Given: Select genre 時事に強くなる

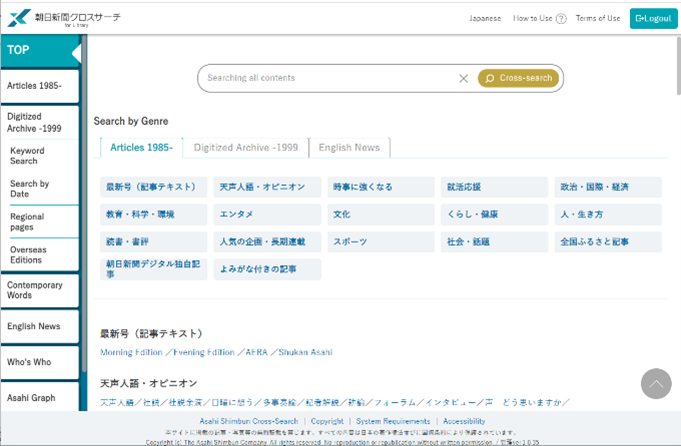Looking at the screenshot, I should coord(381,187).
